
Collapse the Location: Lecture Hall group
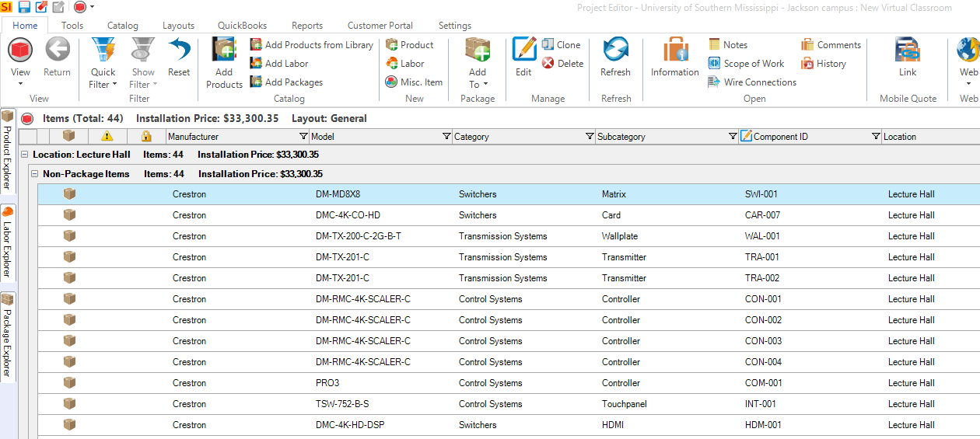pos(24,155)
